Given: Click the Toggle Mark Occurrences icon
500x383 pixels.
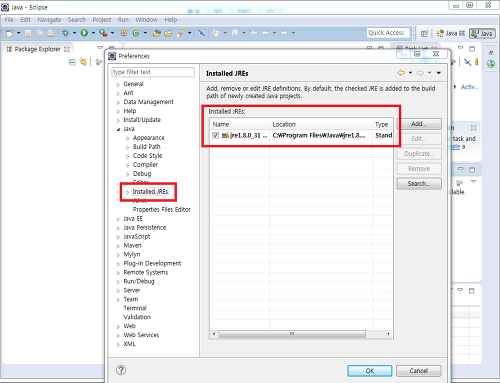Looking at the screenshot, I should click(201, 33).
